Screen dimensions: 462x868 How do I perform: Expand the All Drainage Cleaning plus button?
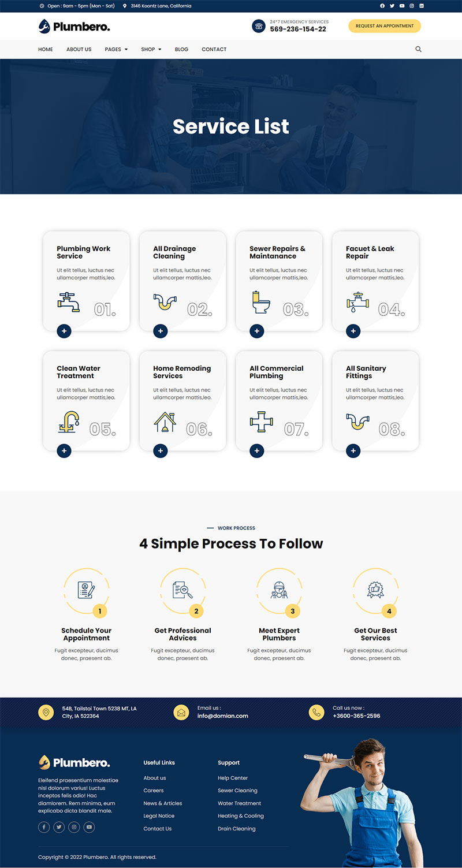coord(161,331)
